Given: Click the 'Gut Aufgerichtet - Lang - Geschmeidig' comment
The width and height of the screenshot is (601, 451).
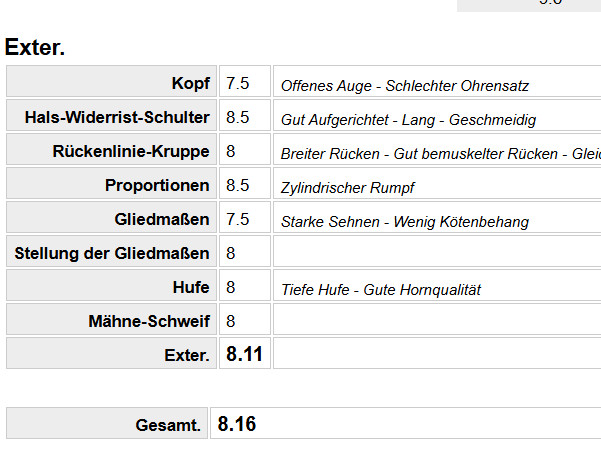Looking at the screenshot, I should (x=408, y=120).
